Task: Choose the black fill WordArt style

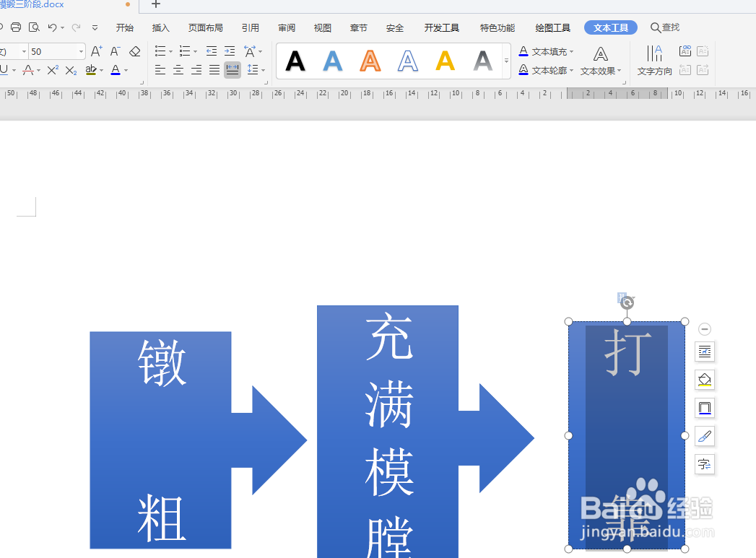Action: [x=295, y=61]
